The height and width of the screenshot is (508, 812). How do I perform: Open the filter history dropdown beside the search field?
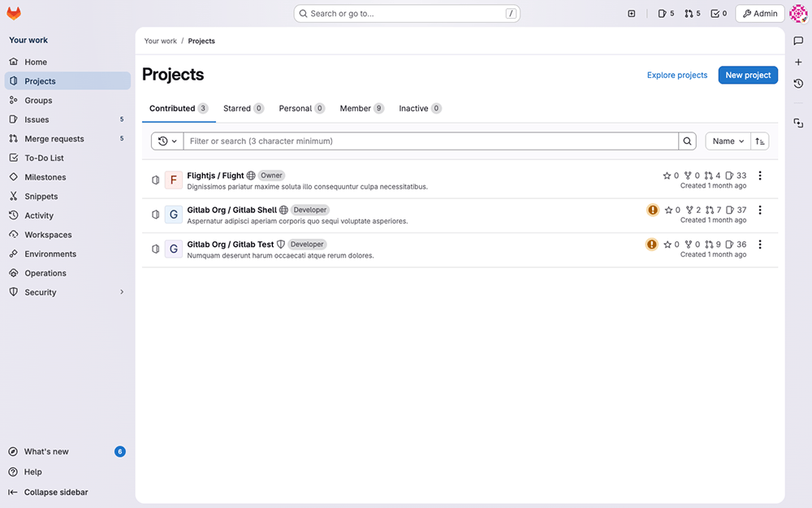click(x=166, y=141)
